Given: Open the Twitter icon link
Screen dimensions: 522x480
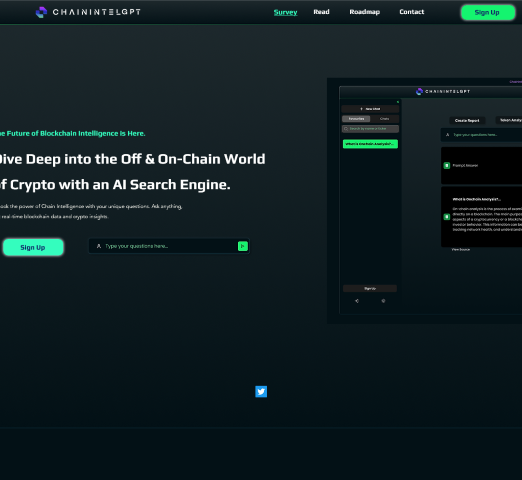Looking at the screenshot, I should point(261,391).
